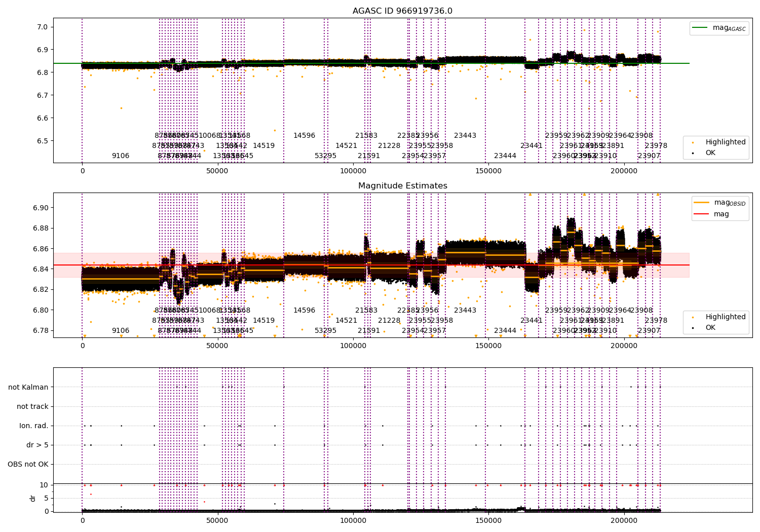Click obsid label 21228 in the top plot
Image resolution: width=760 pixels, height=532 pixels.
pos(389,145)
